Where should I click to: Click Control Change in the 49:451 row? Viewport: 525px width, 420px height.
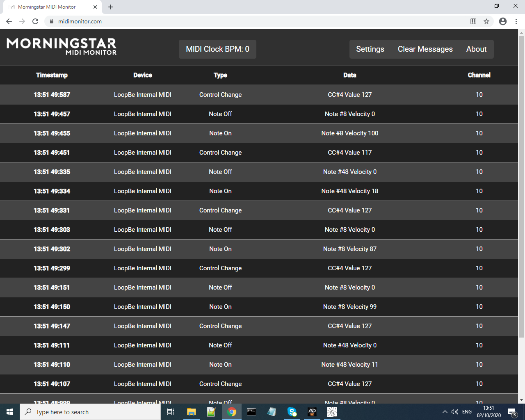(x=220, y=153)
